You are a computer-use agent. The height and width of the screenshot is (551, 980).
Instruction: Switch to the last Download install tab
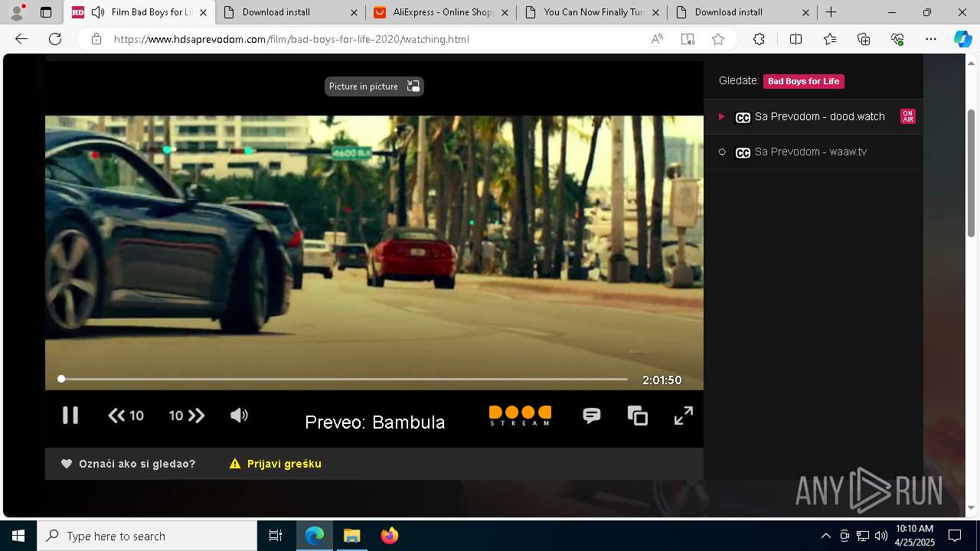[743, 12]
